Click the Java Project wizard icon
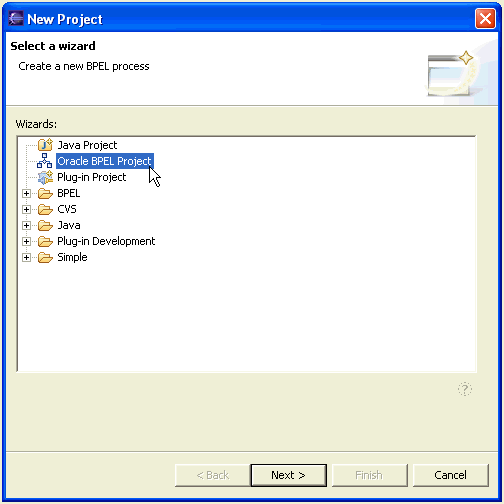The image size is (504, 504). pyautogui.click(x=45, y=145)
